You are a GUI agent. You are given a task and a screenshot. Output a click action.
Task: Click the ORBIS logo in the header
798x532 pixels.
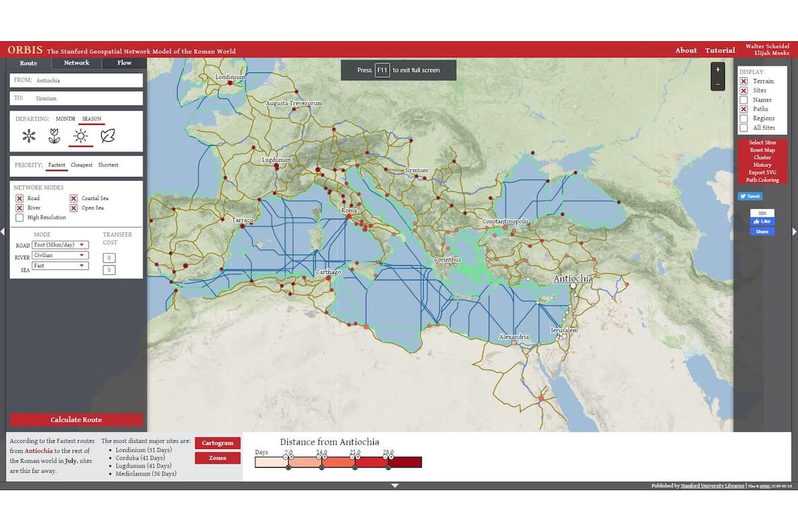coord(24,50)
